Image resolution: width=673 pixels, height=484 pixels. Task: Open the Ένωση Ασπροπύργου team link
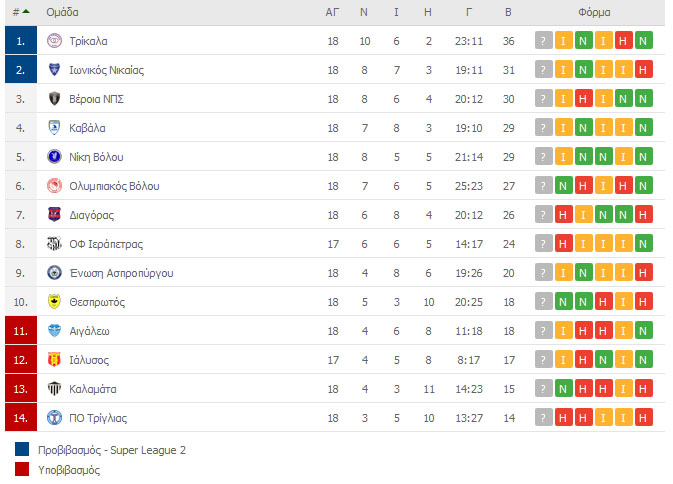pos(121,273)
